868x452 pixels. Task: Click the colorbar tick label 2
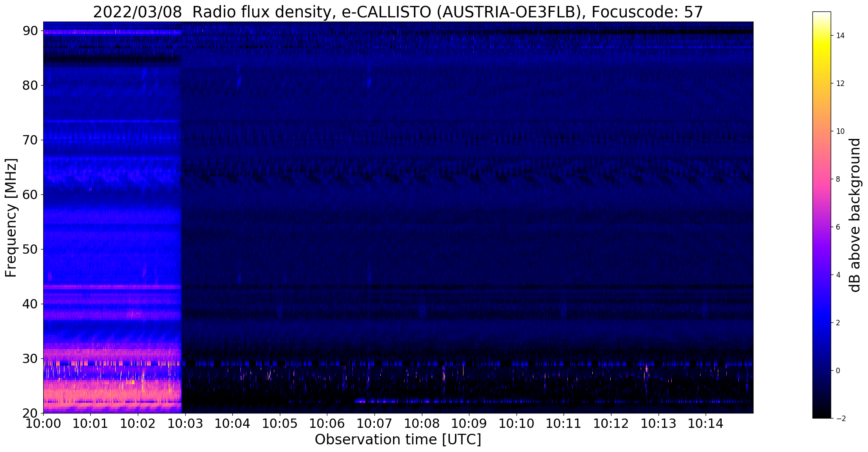pos(837,323)
